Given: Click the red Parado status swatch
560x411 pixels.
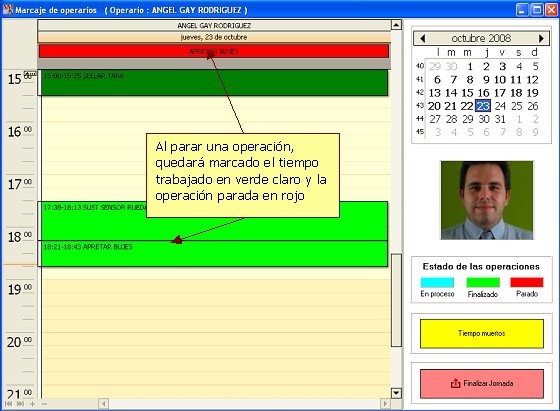Looking at the screenshot, I should (527, 282).
